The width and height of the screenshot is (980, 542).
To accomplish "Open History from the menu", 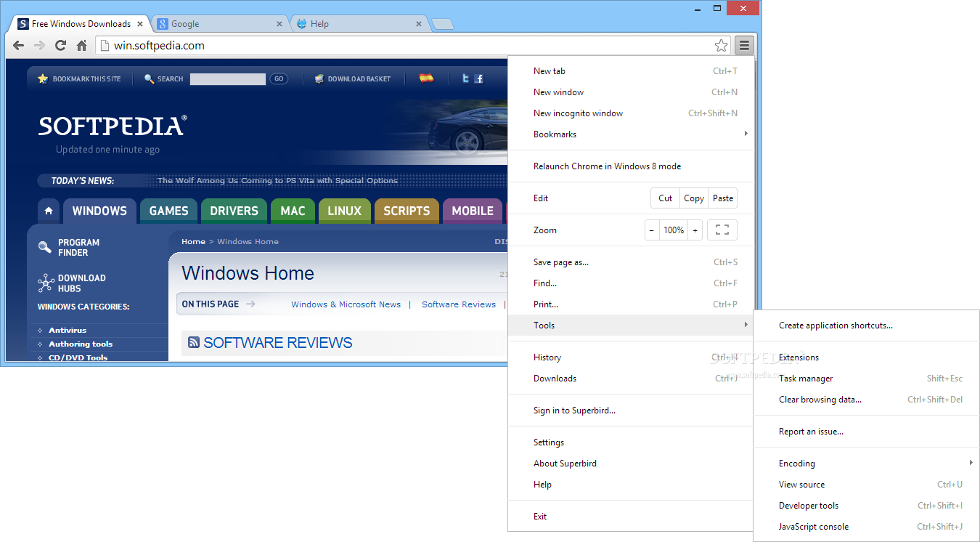I will [x=631, y=357].
